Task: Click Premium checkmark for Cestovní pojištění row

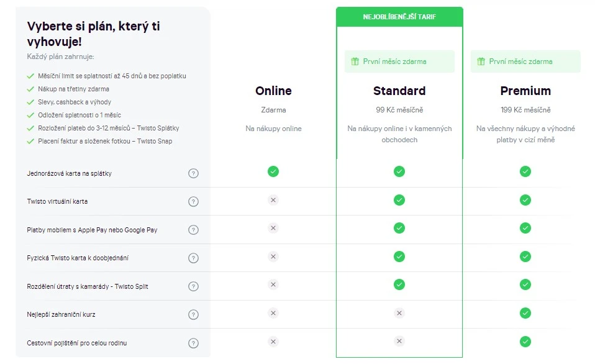Action: tap(525, 342)
